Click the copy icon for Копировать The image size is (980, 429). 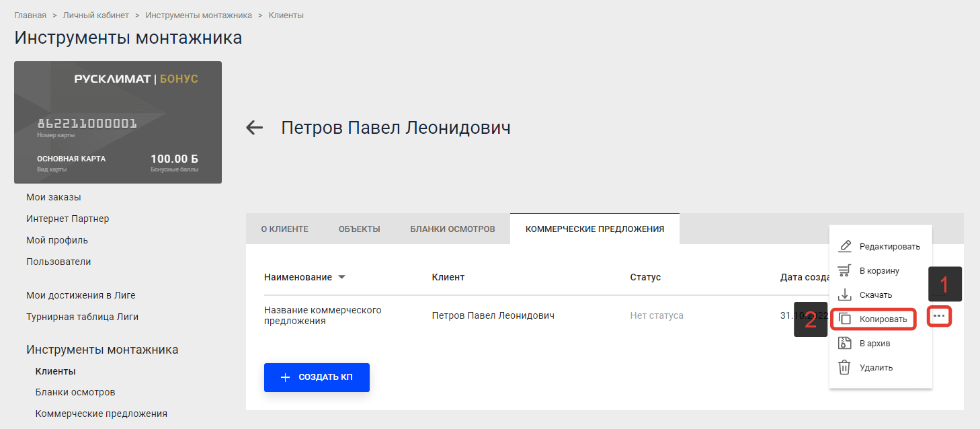coord(845,319)
